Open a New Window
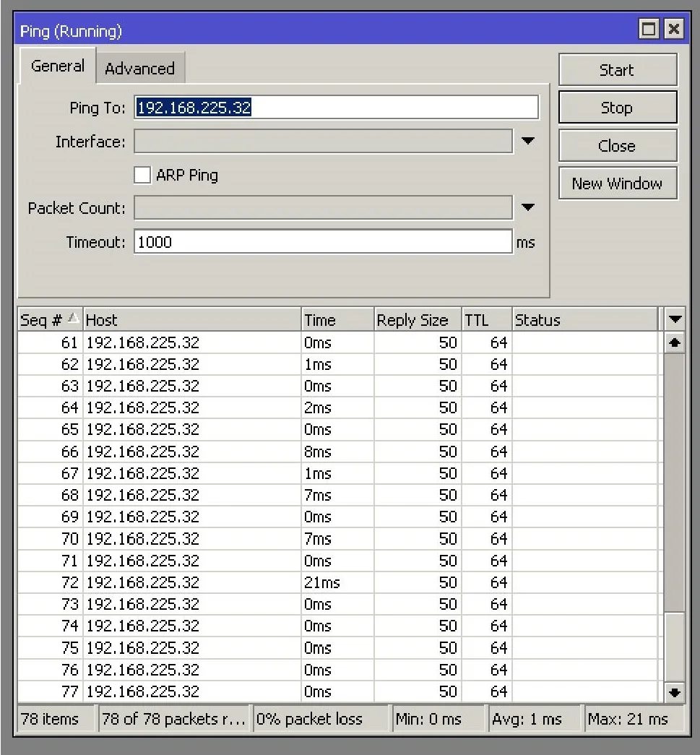This screenshot has height=755, width=700. pos(617,184)
